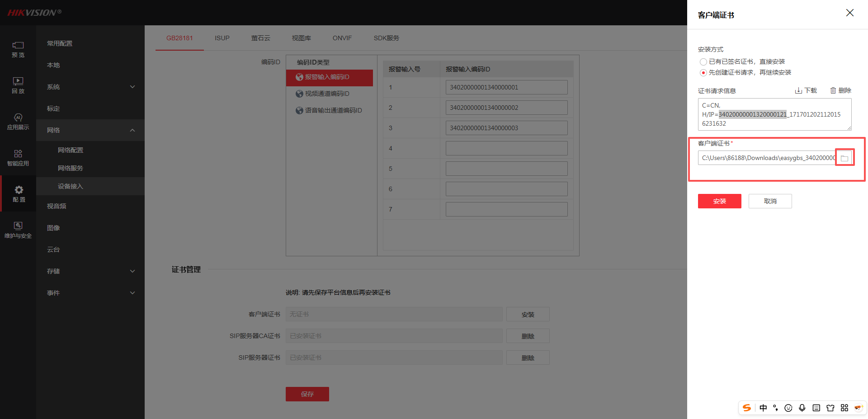868x419 pixels.
Task: Click 删除 button for SIP服务器证书
Action: click(528, 358)
